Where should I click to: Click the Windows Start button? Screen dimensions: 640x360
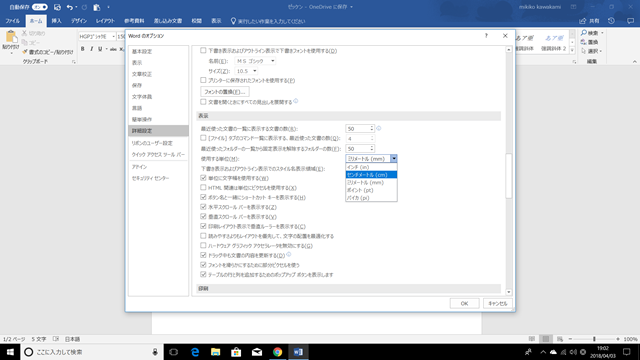coord(10,352)
